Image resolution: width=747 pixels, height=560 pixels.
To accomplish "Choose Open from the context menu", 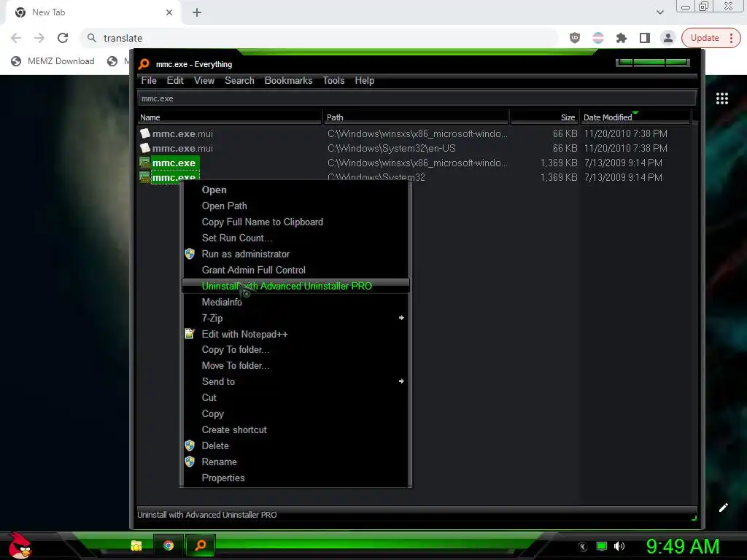I will coord(295,190).
